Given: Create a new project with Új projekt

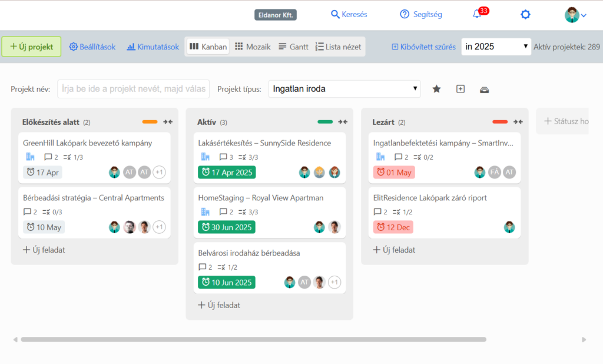Looking at the screenshot, I should pos(32,47).
